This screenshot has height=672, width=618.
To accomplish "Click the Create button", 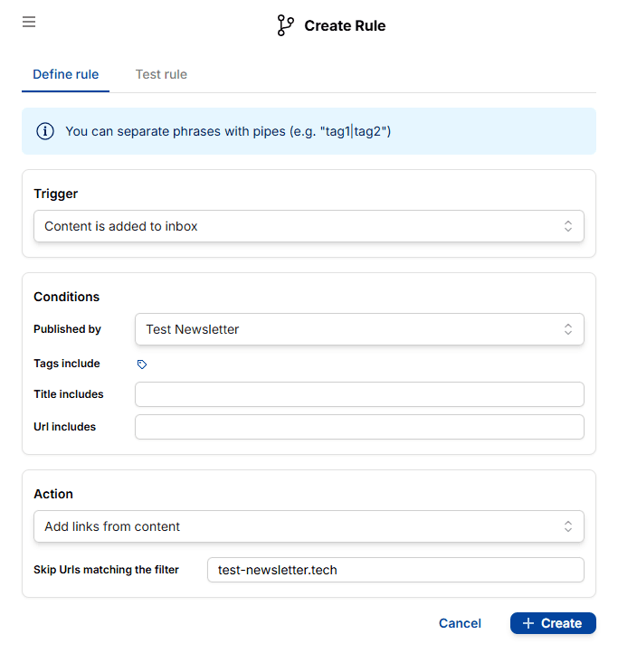I will coord(553,623).
